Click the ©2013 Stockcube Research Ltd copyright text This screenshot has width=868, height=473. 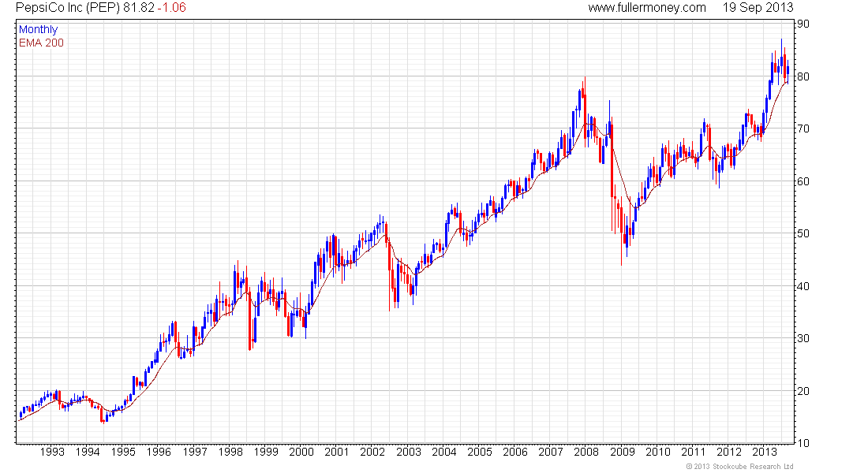[739, 467]
